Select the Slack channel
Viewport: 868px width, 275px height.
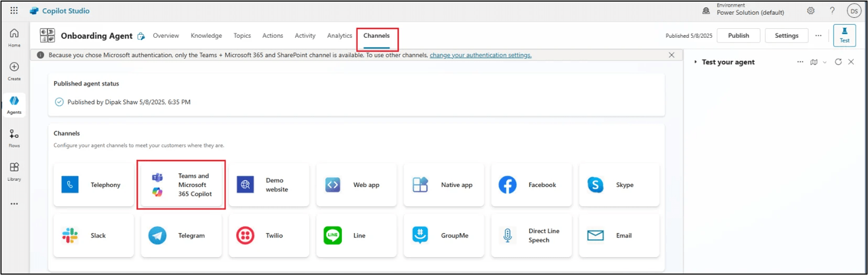tap(93, 236)
